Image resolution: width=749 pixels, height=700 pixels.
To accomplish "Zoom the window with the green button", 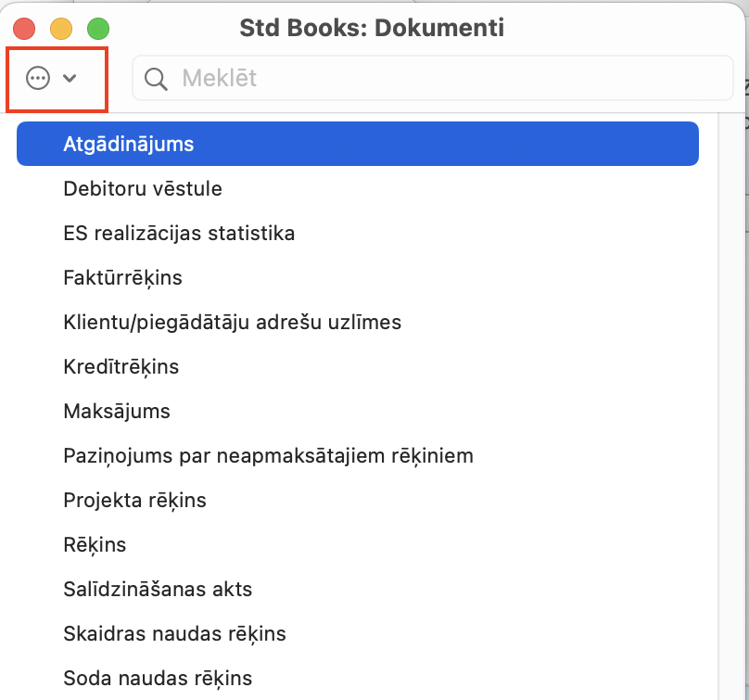I will [x=97, y=29].
